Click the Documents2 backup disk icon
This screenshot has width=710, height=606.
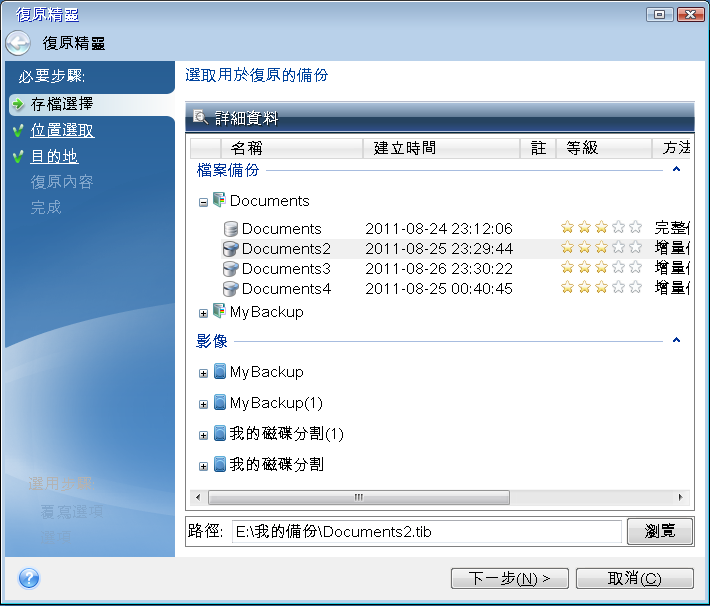click(231, 249)
